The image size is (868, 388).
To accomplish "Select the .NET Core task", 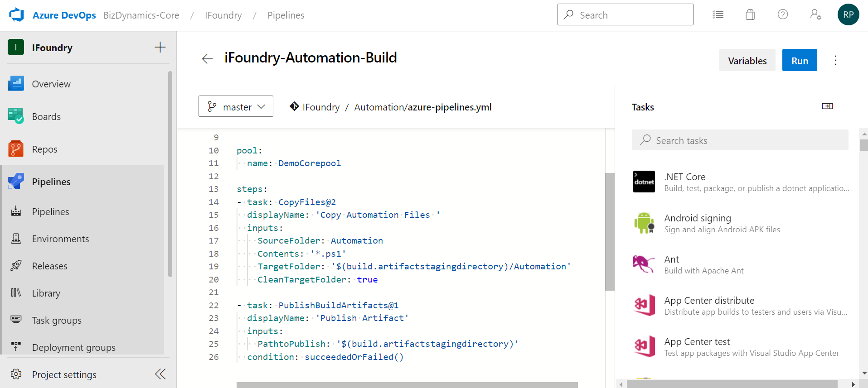I will click(741, 182).
